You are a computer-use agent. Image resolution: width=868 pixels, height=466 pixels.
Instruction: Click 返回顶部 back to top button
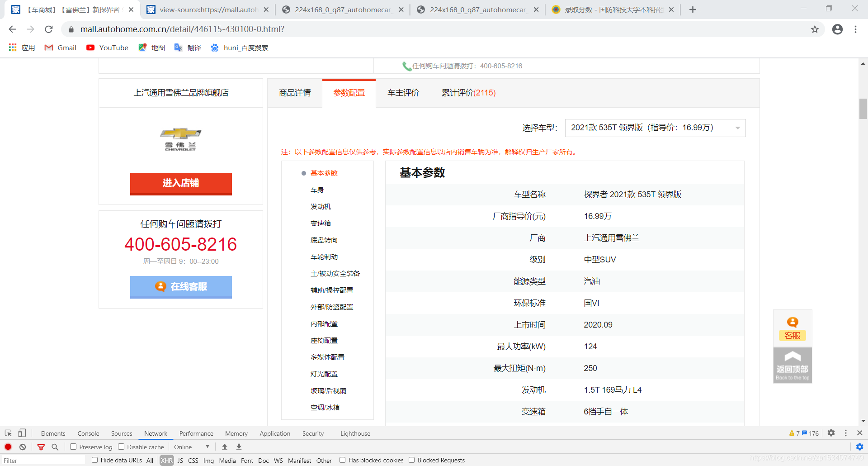point(793,365)
